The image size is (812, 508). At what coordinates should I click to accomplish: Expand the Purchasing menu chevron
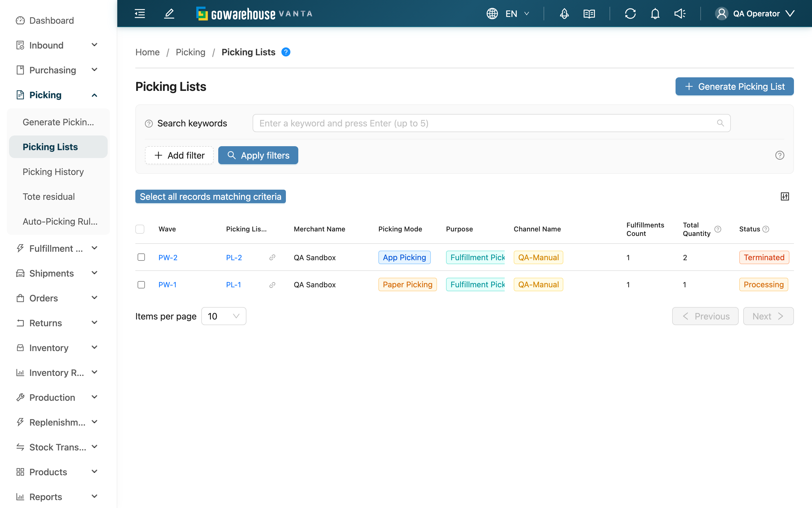(95, 69)
